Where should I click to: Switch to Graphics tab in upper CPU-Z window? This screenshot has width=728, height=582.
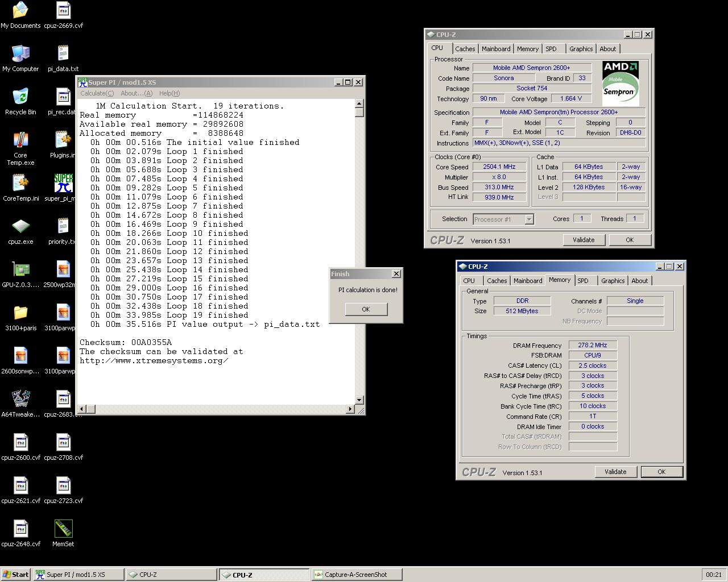[x=581, y=49]
